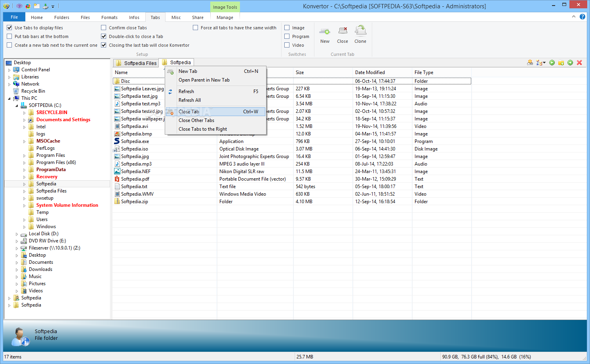Viewport: 590px width, 364px height.
Task: Open the folder tree view dropdown icon
Action: coord(541,63)
